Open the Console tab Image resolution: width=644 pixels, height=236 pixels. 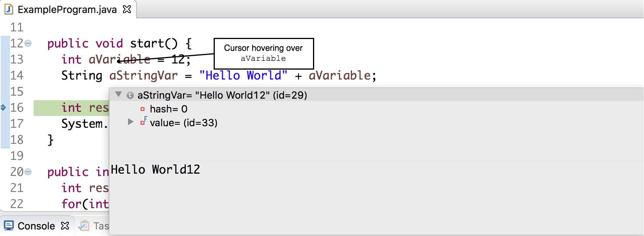coord(36,226)
